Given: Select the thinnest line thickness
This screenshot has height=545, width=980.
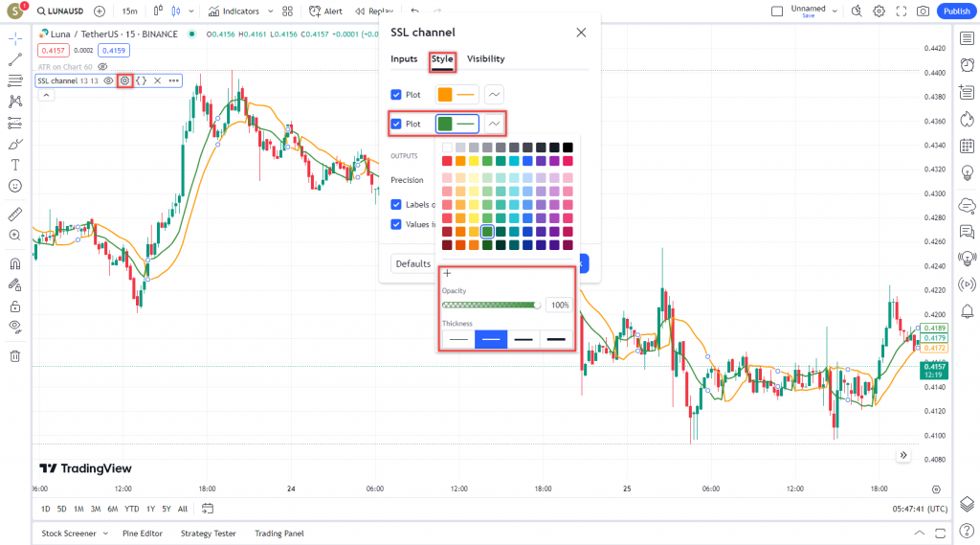Looking at the screenshot, I should [458, 340].
